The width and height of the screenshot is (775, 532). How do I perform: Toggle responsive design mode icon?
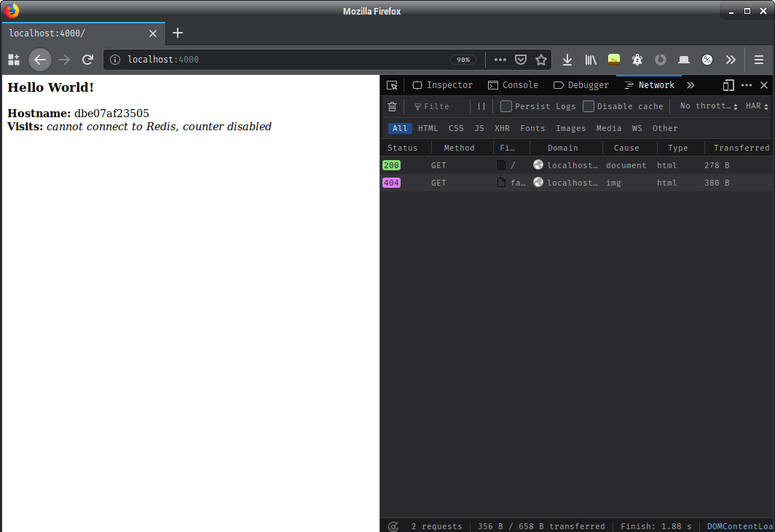[728, 85]
